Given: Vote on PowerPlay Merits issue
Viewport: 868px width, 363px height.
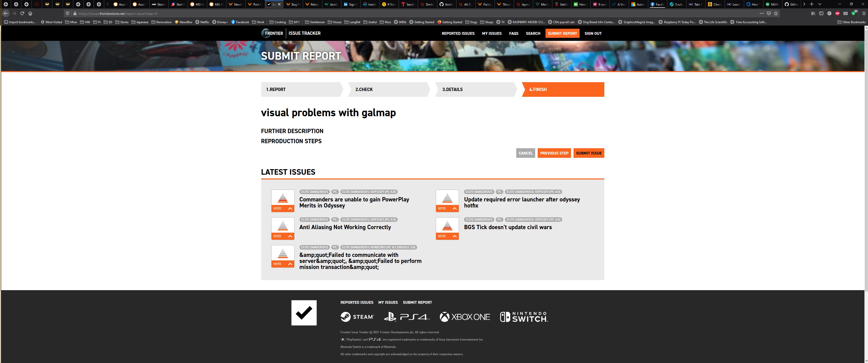Looking at the screenshot, I should point(283,208).
